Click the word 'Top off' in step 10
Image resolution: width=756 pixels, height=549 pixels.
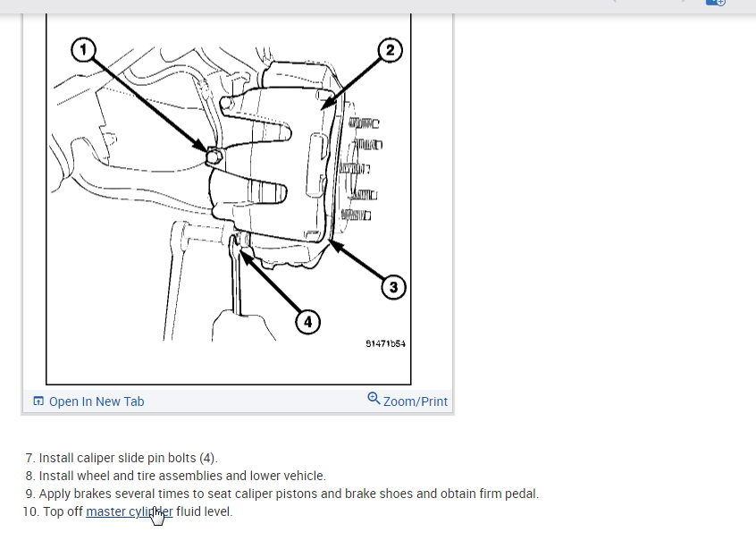[x=63, y=511]
